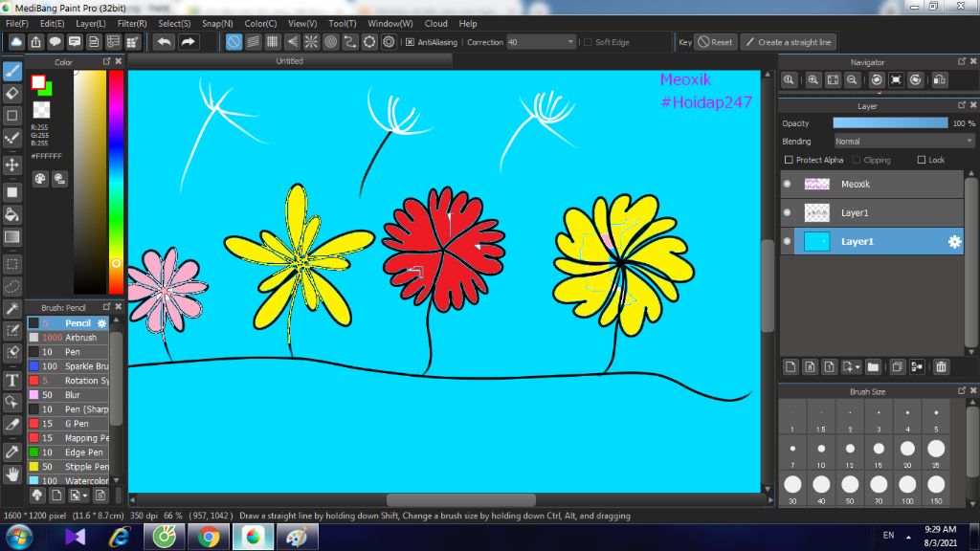Switch to the Untitled canvas tab
The width and height of the screenshot is (980, 551).
coord(289,61)
